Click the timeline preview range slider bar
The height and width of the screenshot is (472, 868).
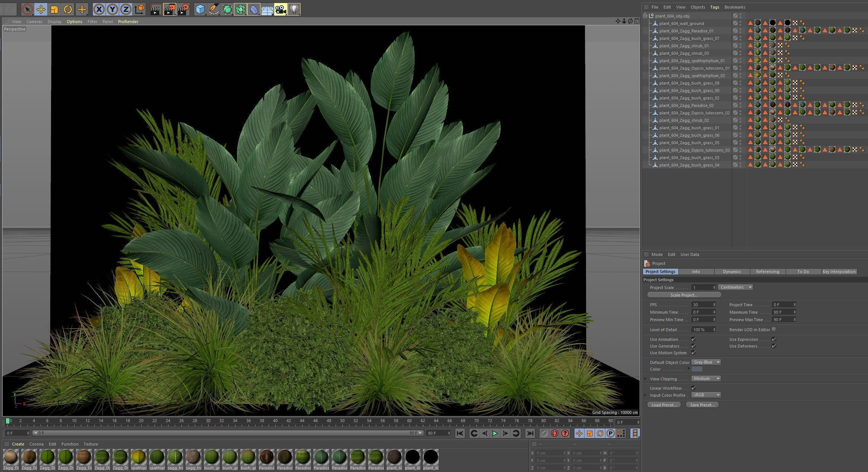(228, 433)
